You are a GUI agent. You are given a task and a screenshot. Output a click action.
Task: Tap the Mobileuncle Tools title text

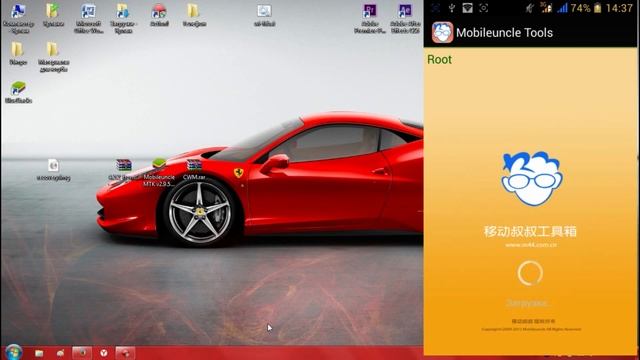504,33
